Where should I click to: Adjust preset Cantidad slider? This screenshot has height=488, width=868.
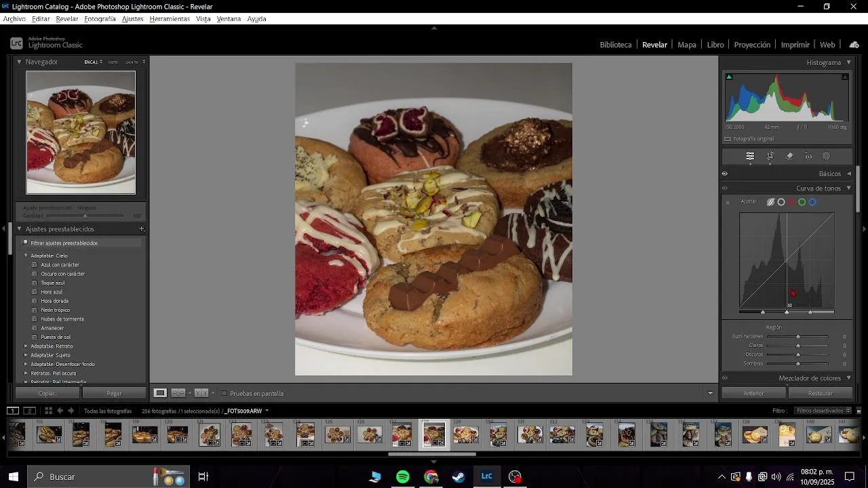tap(85, 216)
